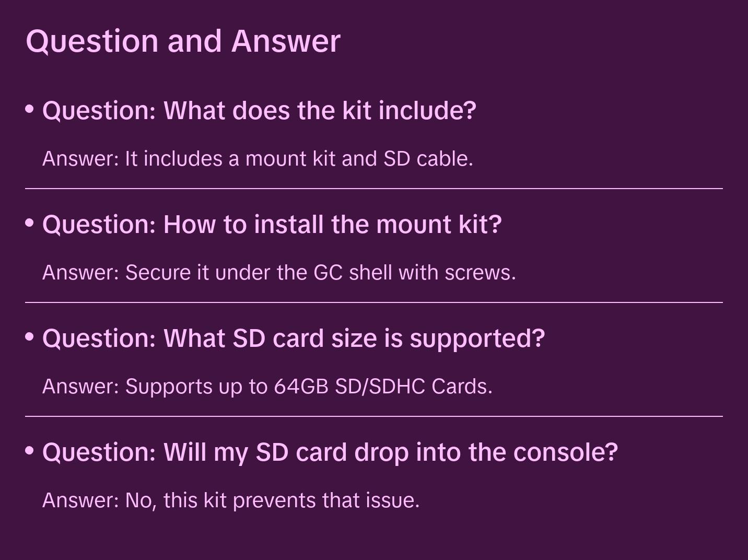Screen dimensions: 748x560
Task: Expand the 'What does the kit include?' question
Action: click(x=259, y=110)
